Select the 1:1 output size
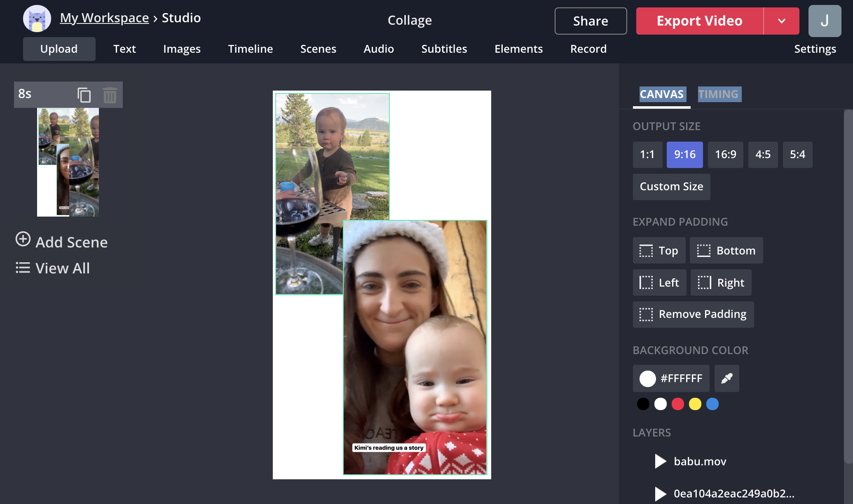Screen dimensions: 853x504 pyautogui.click(x=647, y=154)
